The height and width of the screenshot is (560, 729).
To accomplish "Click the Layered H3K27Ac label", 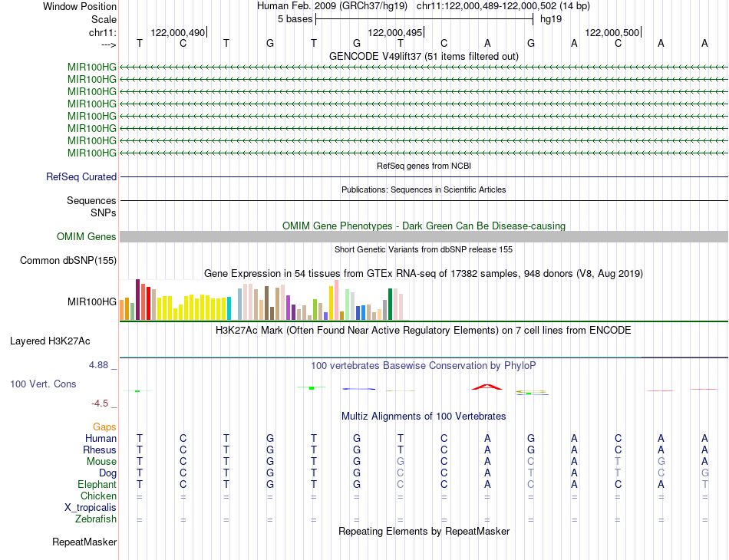I will 50,341.
